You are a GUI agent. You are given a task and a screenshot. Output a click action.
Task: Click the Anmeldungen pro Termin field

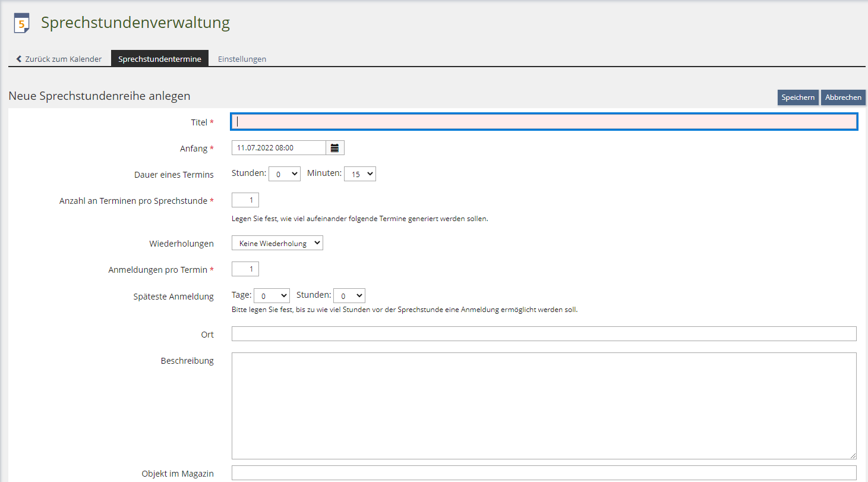(245, 269)
